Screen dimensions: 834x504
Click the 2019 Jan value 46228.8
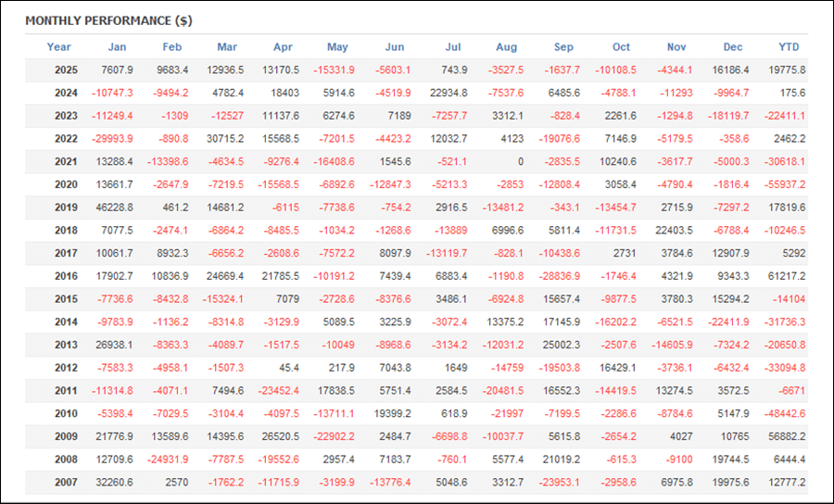click(114, 208)
